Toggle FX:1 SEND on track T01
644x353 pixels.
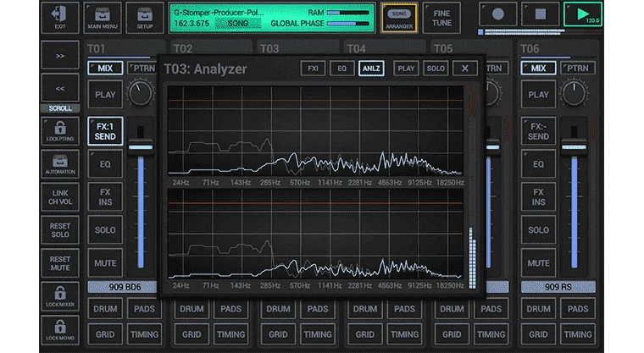pos(105,131)
